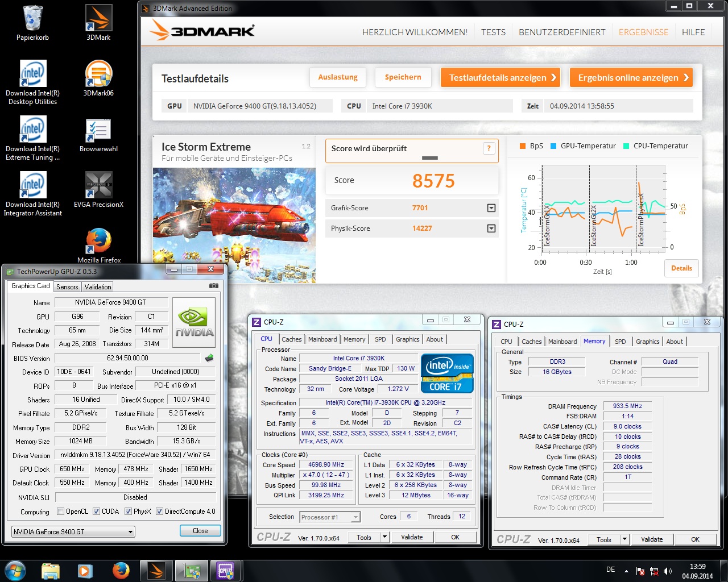Click OK in CPU-Z Memory window
The height and width of the screenshot is (582, 728).
(x=695, y=539)
